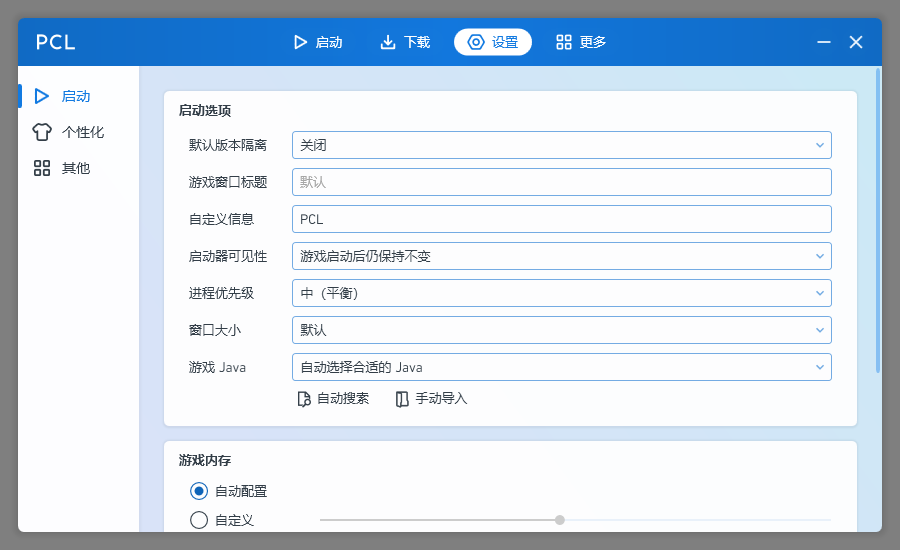Open the 下载 tab in top bar

(405, 42)
